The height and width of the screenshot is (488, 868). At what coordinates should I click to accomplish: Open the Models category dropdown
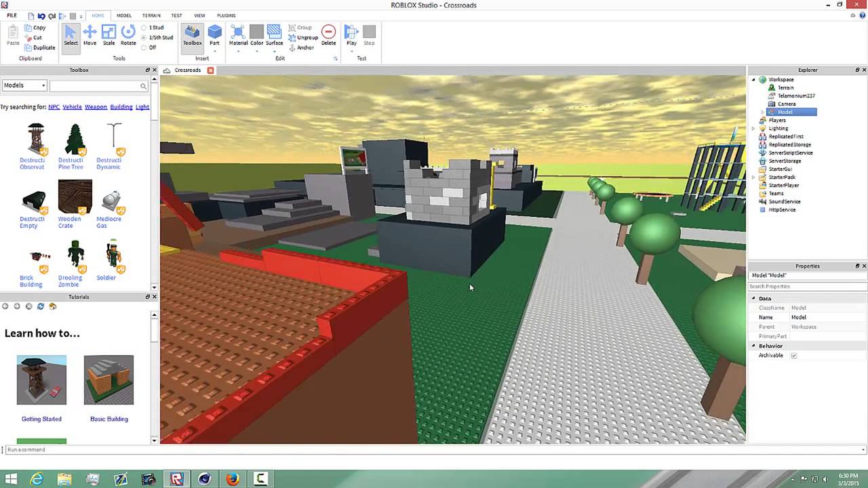click(24, 85)
